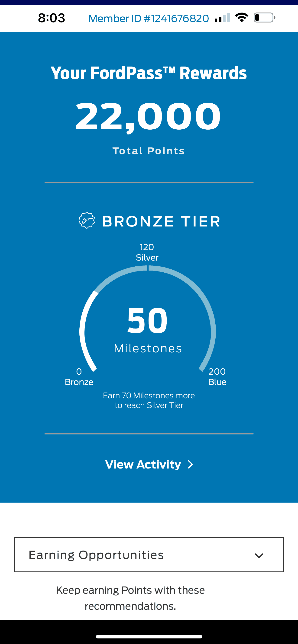Tap the Ford Bronze Tier badge icon
Image resolution: width=298 pixels, height=644 pixels.
tap(87, 220)
